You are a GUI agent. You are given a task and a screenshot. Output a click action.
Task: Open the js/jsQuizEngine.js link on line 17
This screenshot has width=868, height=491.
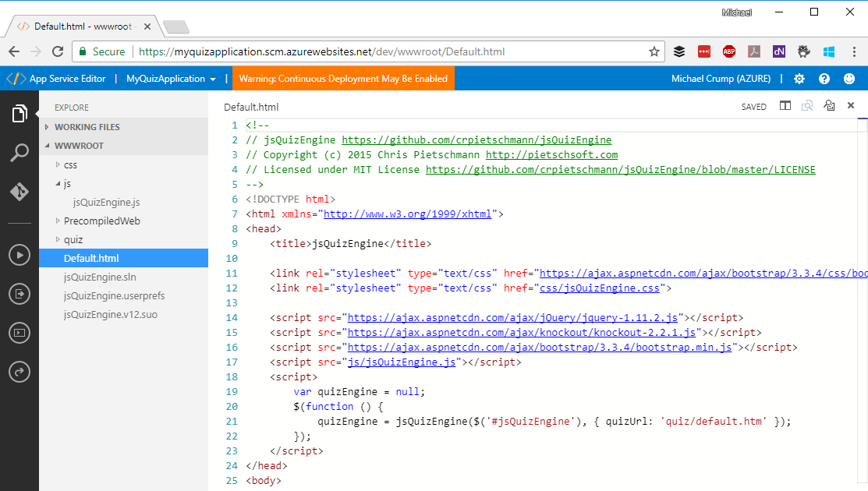402,362
